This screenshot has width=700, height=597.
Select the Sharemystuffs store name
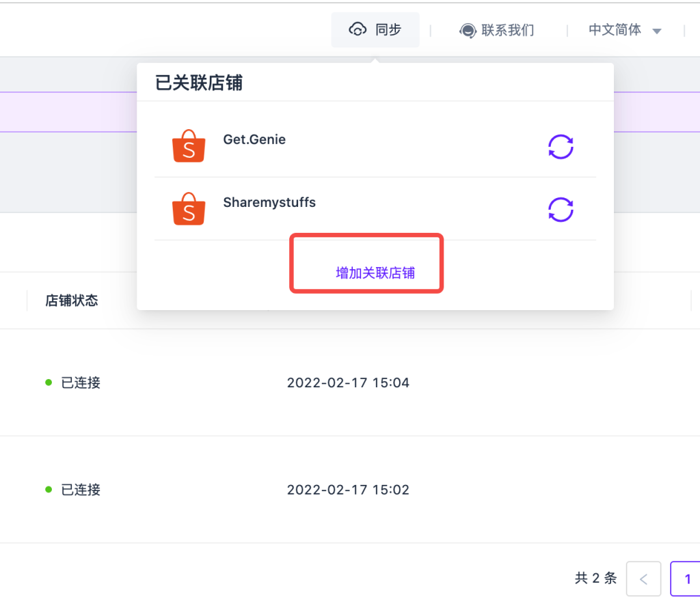[x=269, y=202]
